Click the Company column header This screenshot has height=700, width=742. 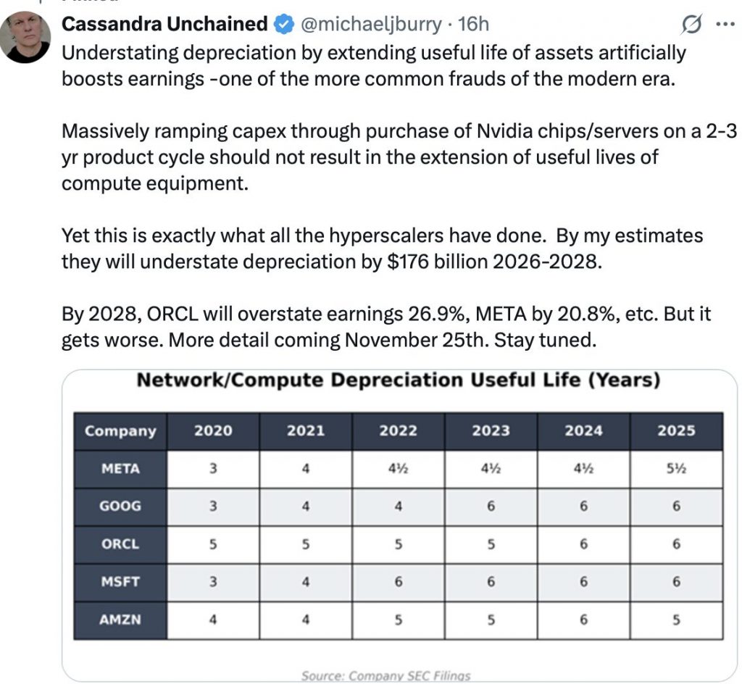tap(120, 431)
